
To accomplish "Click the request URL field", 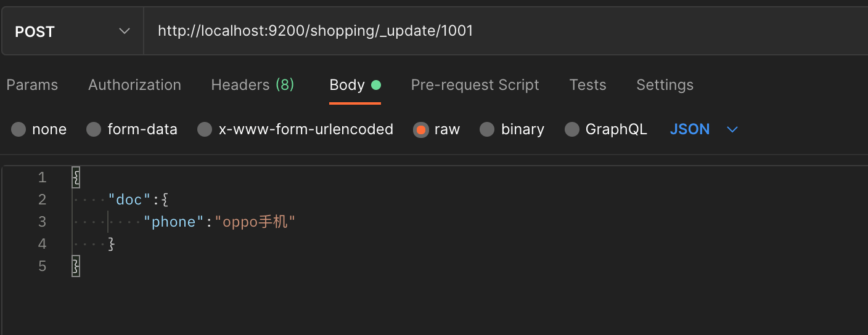I will (x=506, y=31).
